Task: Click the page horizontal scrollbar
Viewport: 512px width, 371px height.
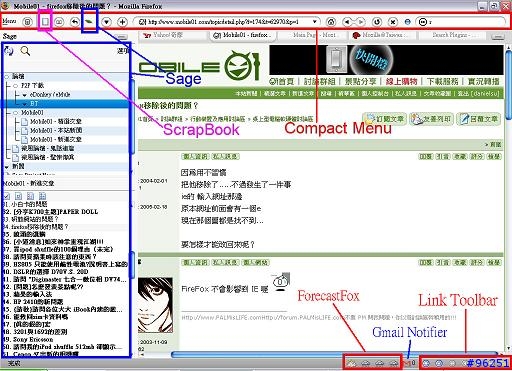Action: pyautogui.click(x=335, y=355)
